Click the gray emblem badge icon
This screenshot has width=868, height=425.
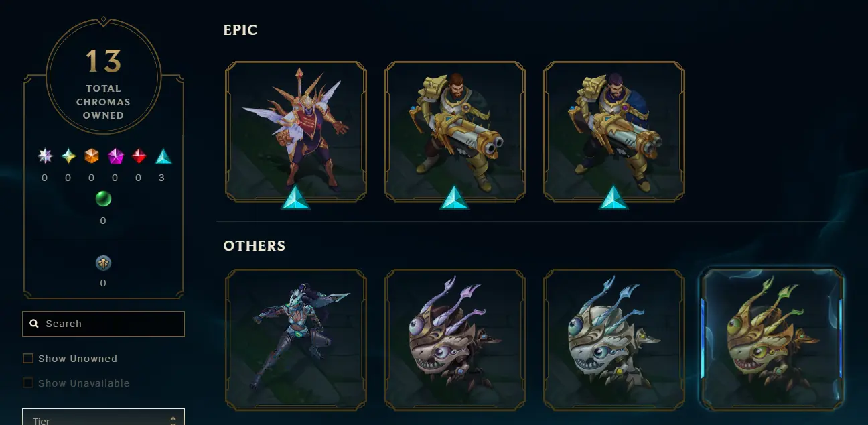103,263
